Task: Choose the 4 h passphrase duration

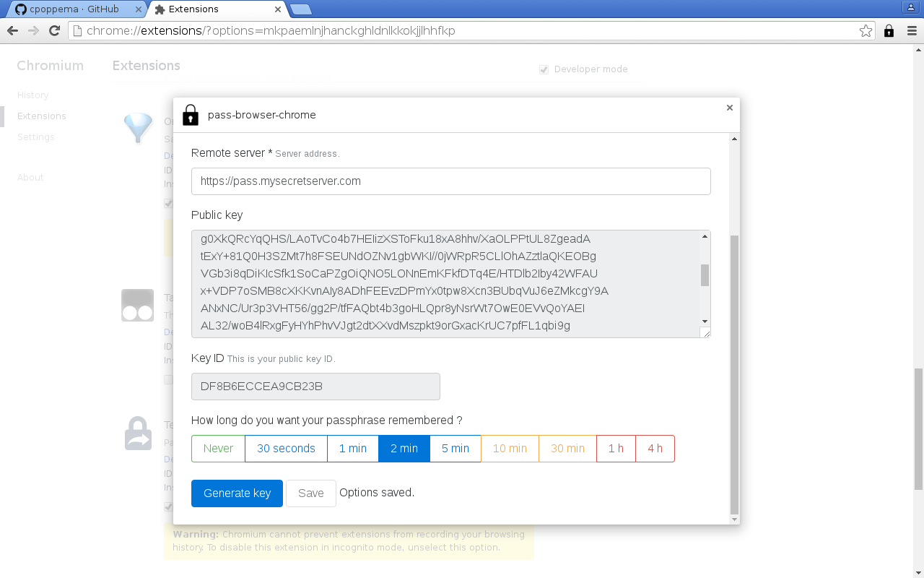Action: point(654,448)
